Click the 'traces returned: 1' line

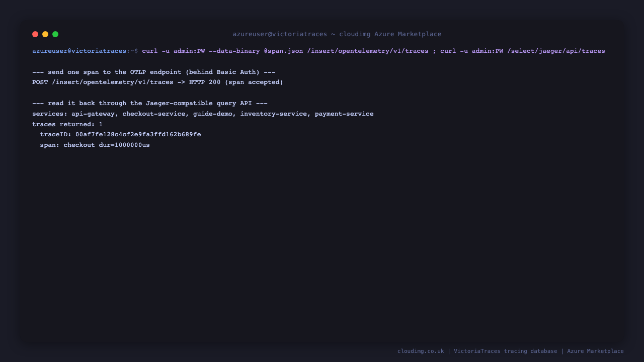pos(67,124)
